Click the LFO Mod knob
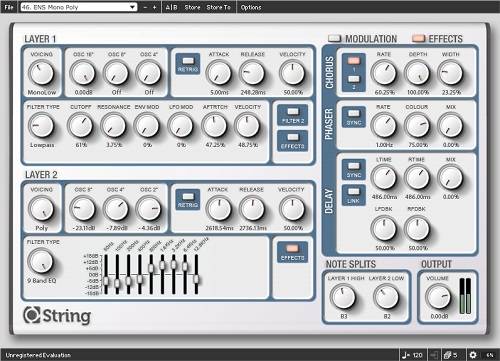Viewport: 500px width, 361px height. tap(181, 126)
